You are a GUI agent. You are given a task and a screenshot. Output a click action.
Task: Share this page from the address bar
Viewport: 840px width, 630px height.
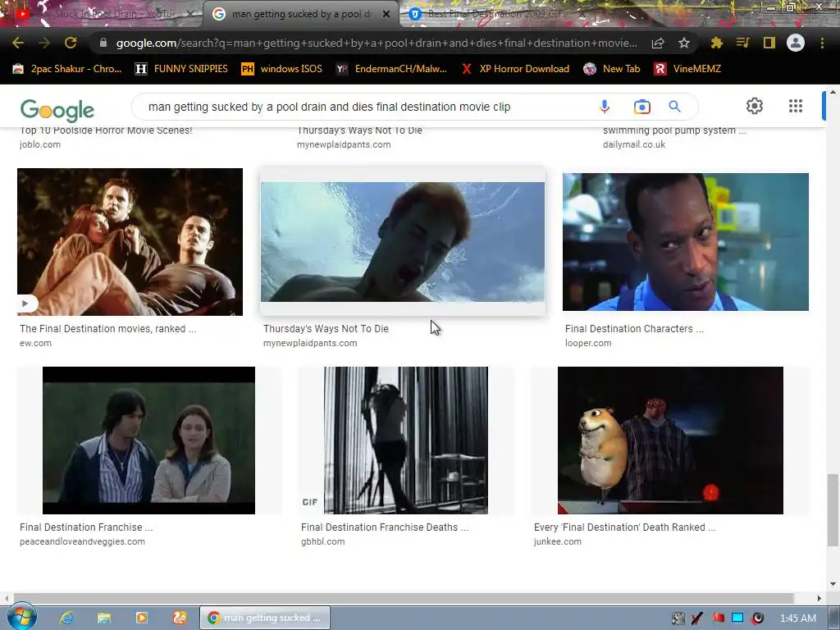(x=658, y=43)
